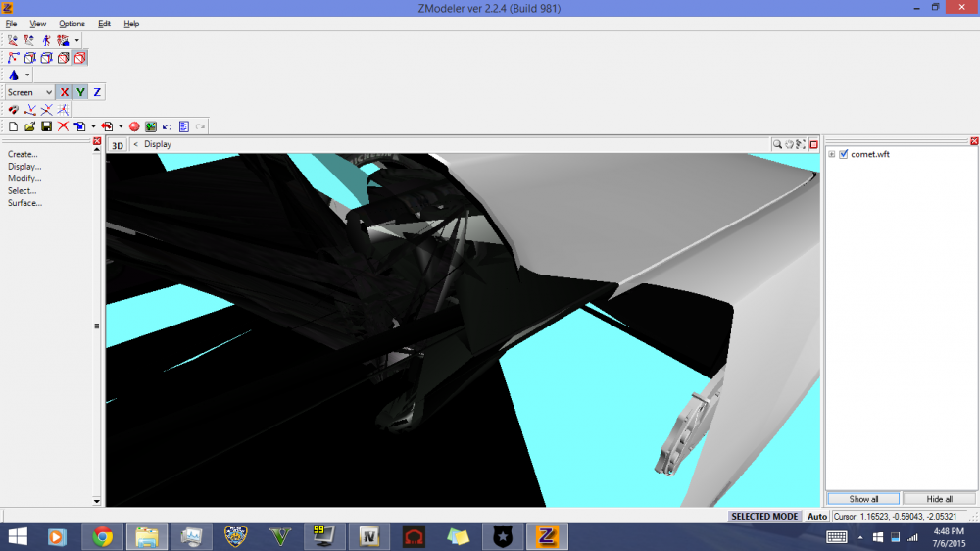Open the dropdown beside the import icon

93,126
